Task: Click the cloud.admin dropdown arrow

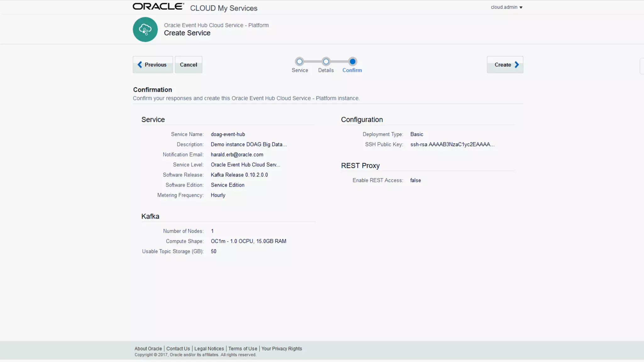Action: pyautogui.click(x=521, y=8)
